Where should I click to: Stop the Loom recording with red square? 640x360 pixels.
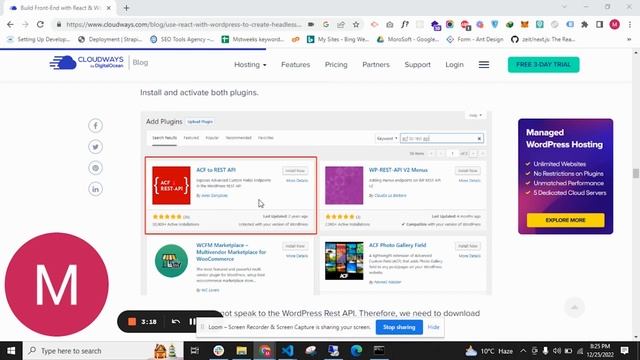coord(132,322)
